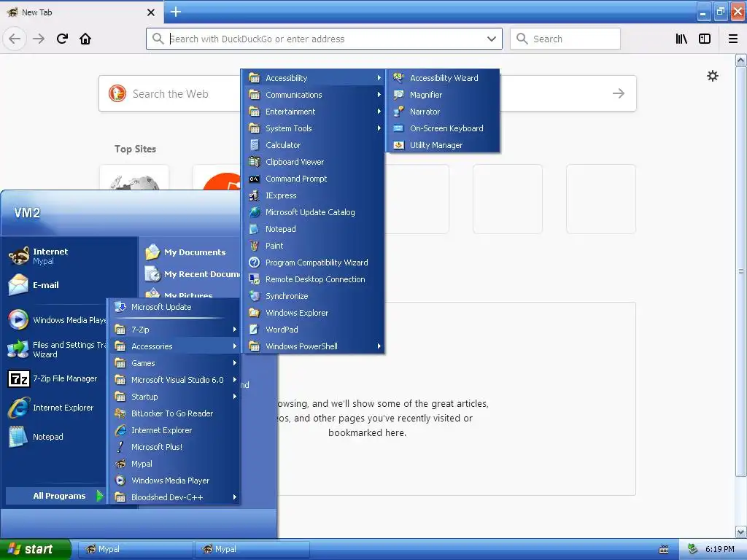Click Internet Explorer icon in All Programs list

(120, 430)
